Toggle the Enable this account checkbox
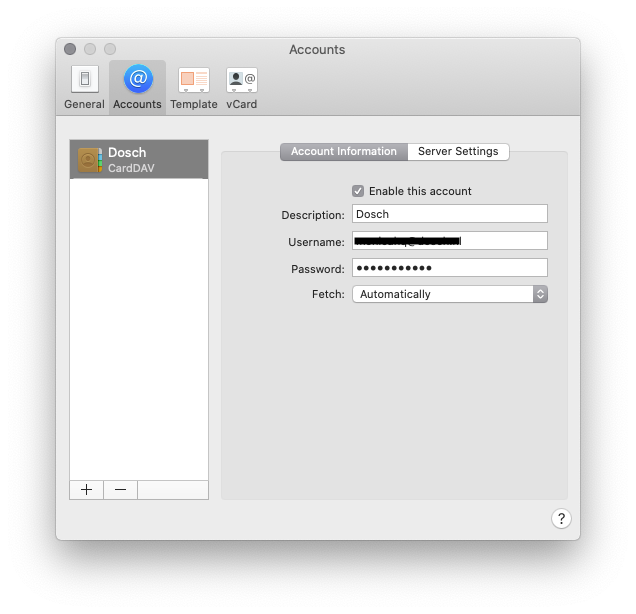 [358, 191]
